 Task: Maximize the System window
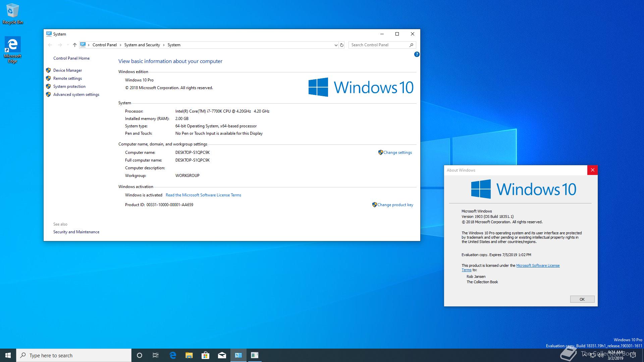[x=397, y=34]
